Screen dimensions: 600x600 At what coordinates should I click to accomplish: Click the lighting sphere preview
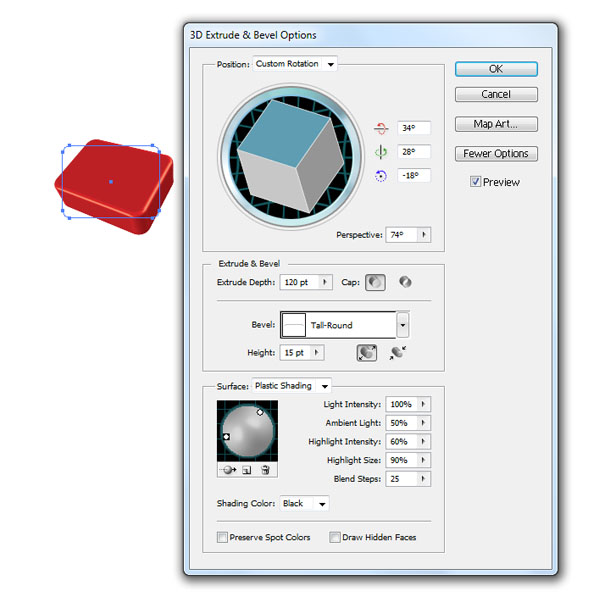tap(248, 432)
